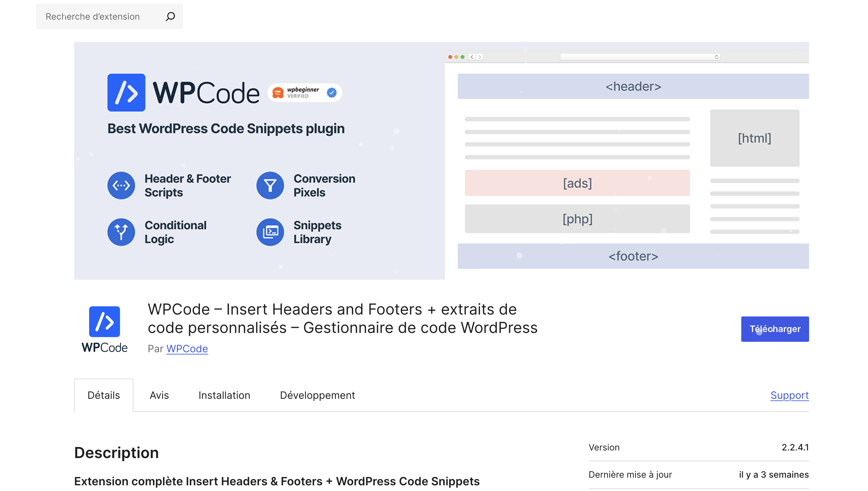Click the mock browser address bar
The image size is (868, 491).
click(640, 57)
